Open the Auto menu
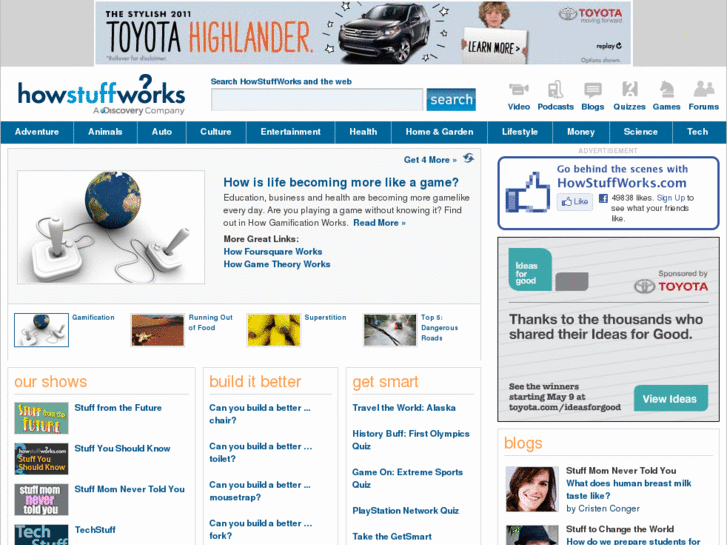 (x=162, y=132)
